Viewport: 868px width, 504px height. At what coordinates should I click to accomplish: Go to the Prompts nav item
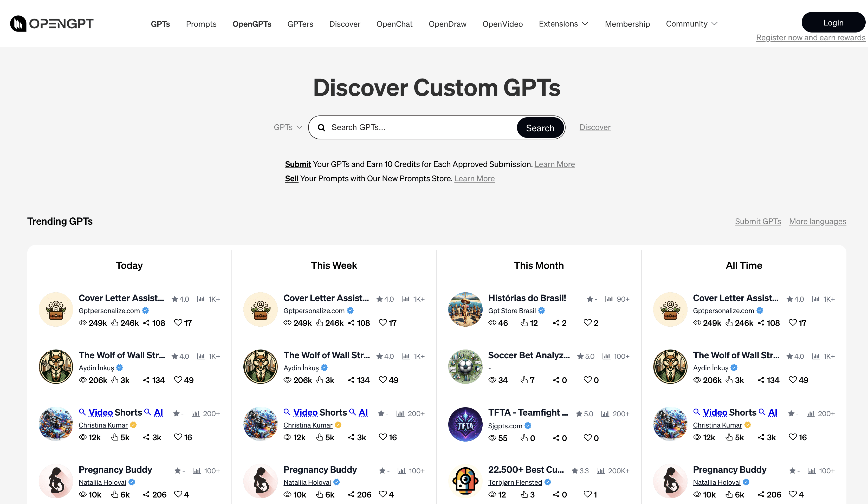click(x=201, y=24)
